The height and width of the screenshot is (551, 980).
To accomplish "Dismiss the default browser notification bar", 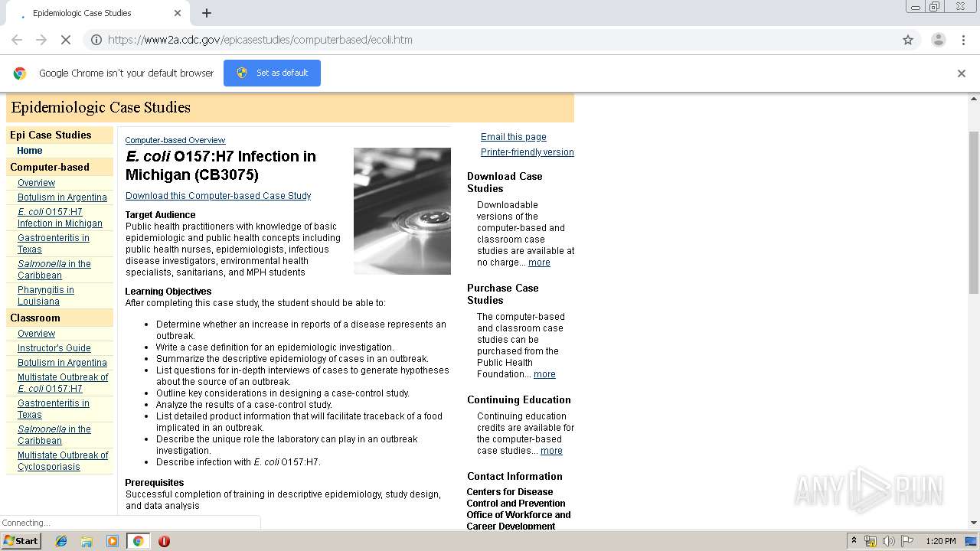I will click(962, 73).
